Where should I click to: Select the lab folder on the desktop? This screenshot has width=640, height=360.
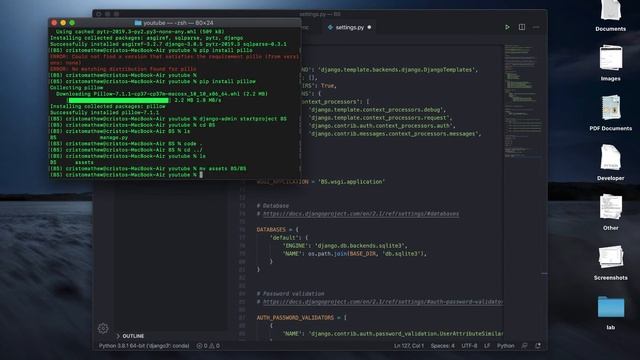(611, 312)
